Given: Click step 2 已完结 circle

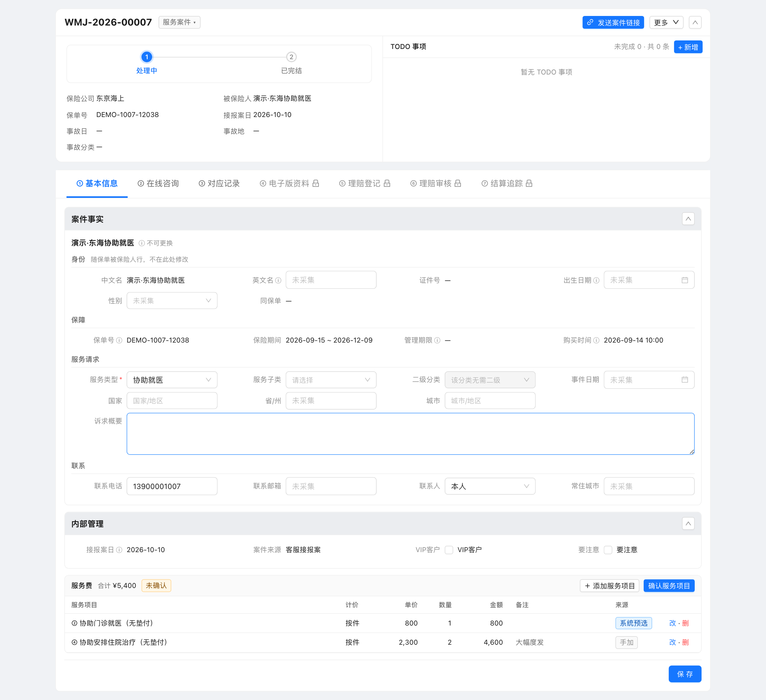Looking at the screenshot, I should point(292,57).
